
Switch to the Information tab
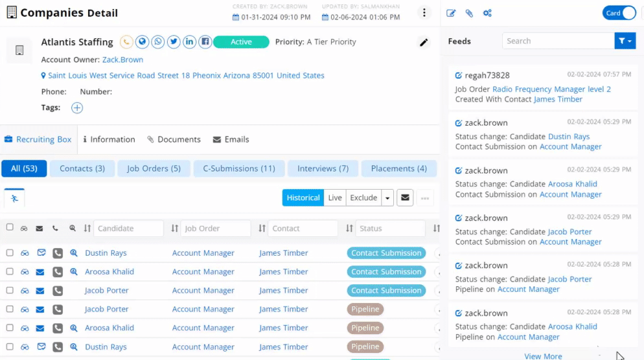point(109,140)
